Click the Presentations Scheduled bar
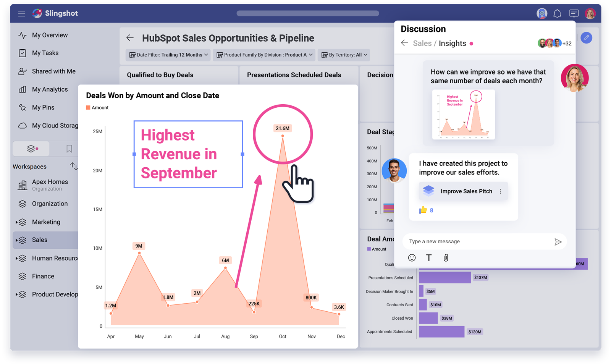Viewport: 611px width, 364px height. (445, 278)
